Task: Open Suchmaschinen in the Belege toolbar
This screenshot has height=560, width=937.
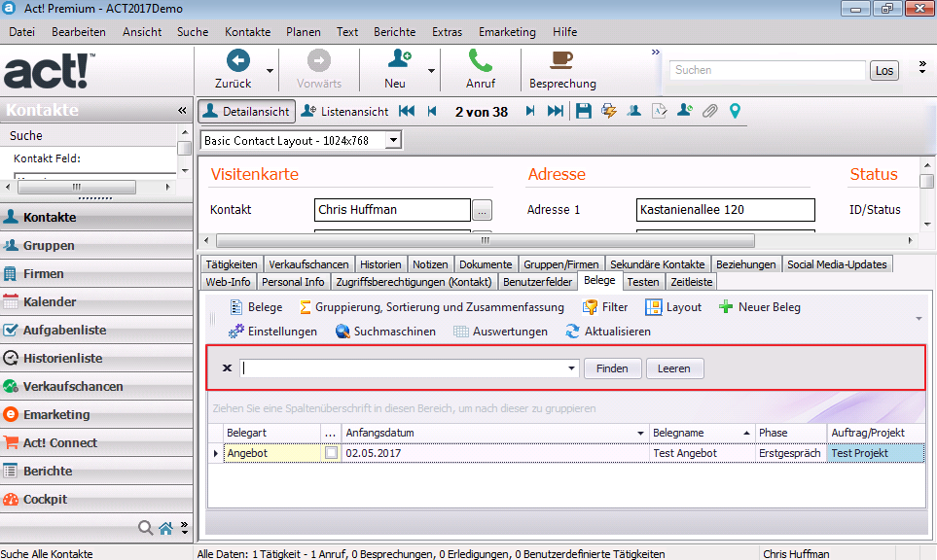Action: coord(385,332)
